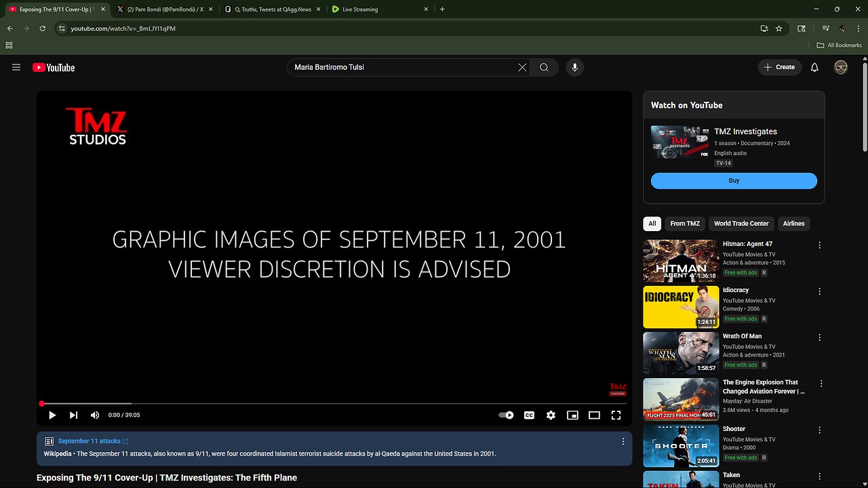
Task: Select the Airlines filter chip
Action: [793, 224]
